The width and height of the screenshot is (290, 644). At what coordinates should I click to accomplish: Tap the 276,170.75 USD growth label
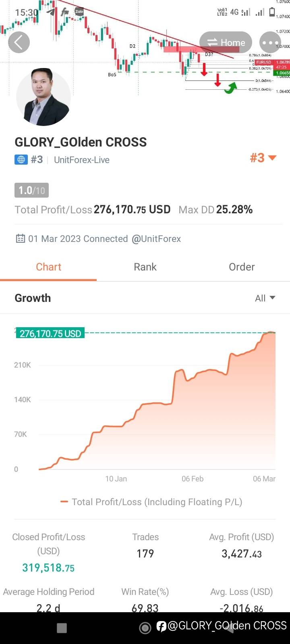pos(50,333)
